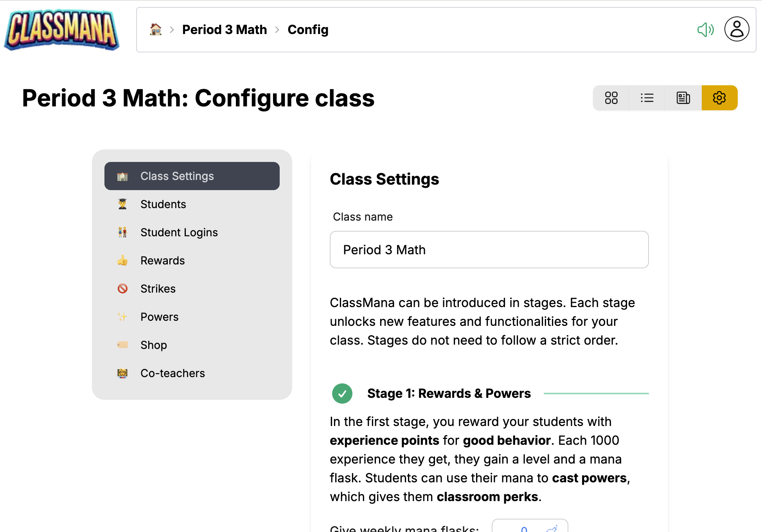This screenshot has width=762, height=532.
Task: Click the ClassMana logo
Action: coord(62,30)
